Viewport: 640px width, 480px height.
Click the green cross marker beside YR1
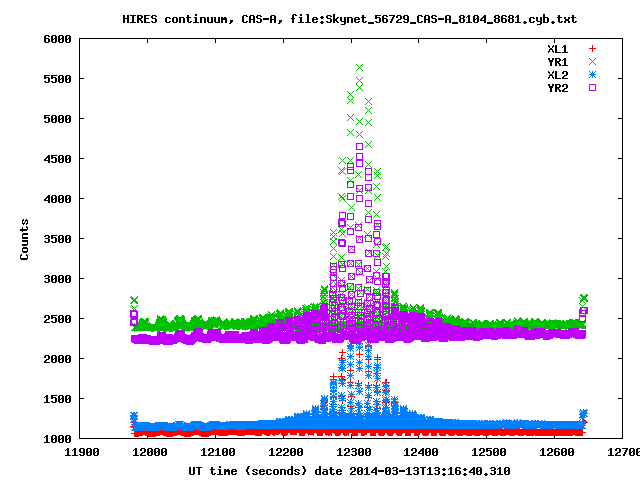(592, 62)
